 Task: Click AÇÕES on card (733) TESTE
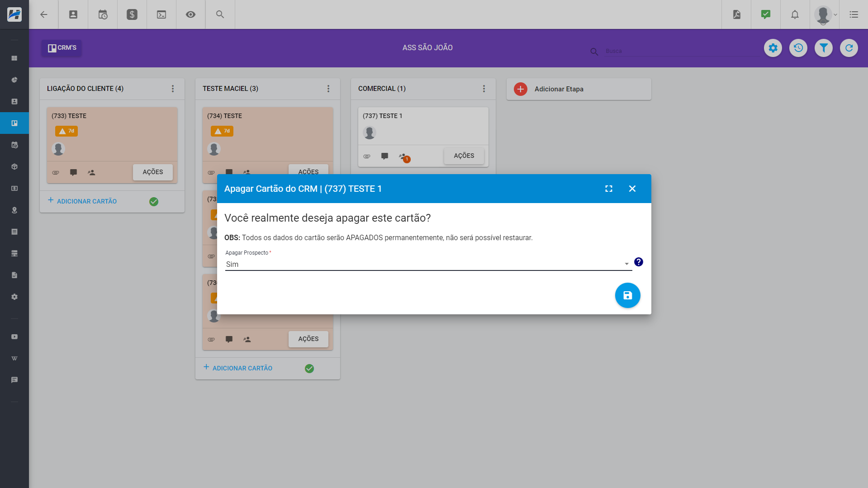coord(153,172)
